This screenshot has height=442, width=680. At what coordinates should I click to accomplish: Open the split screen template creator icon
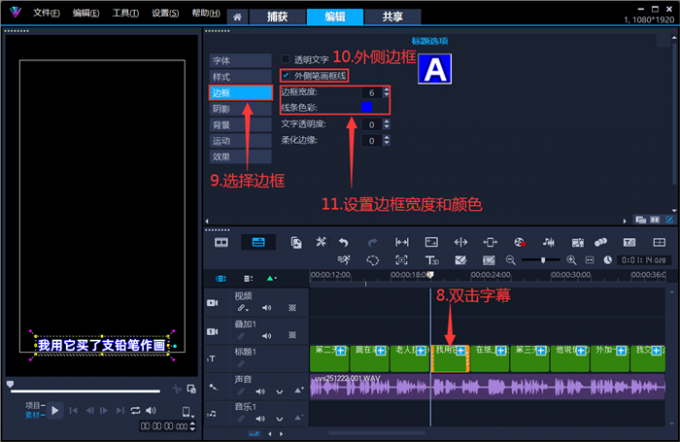click(x=659, y=242)
